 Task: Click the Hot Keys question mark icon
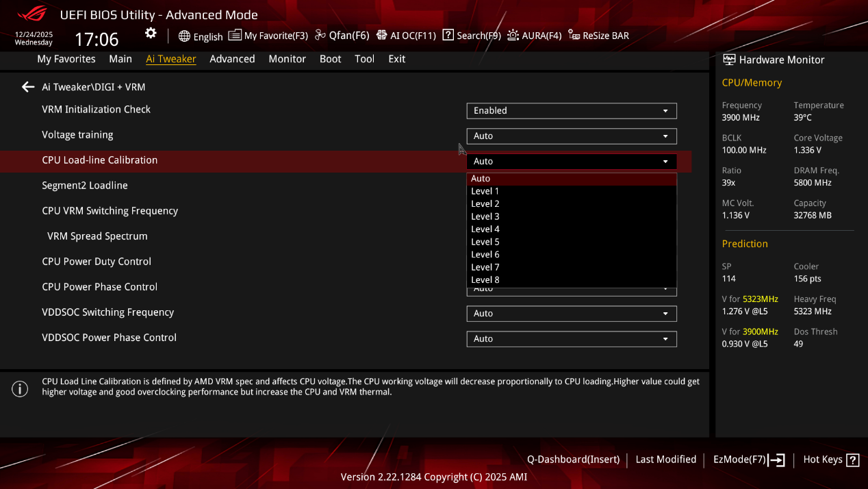coord(852,460)
